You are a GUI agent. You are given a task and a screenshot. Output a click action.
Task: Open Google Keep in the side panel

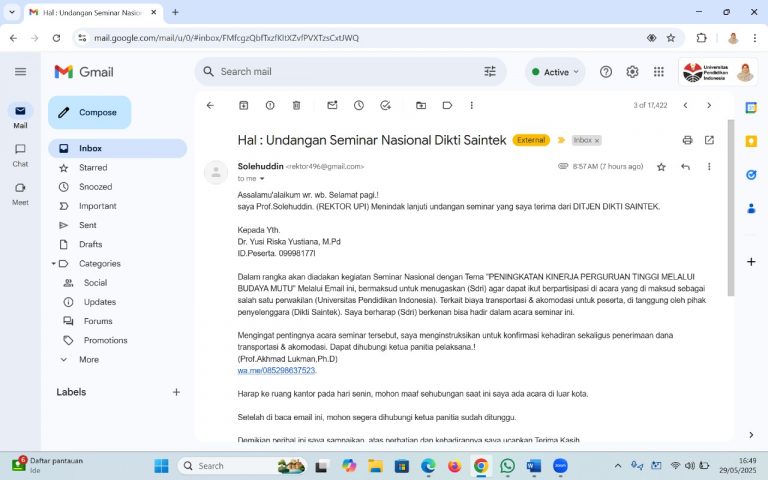click(x=751, y=141)
